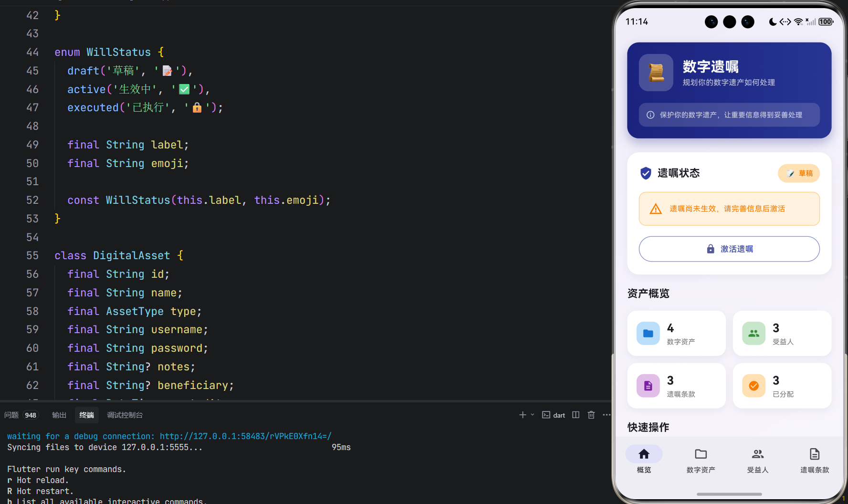The height and width of the screenshot is (504, 848).
Task: Open the 调试控制台 debug console tab
Action: pos(125,415)
